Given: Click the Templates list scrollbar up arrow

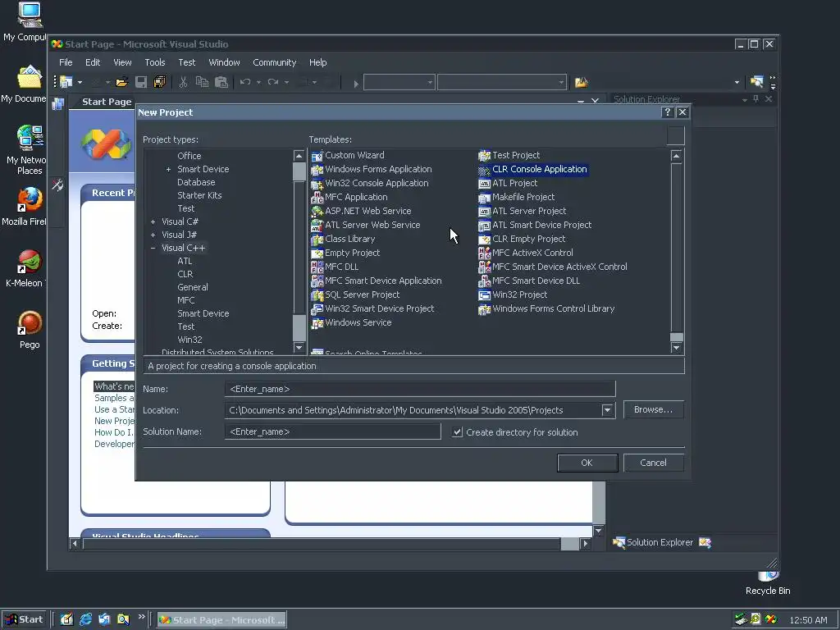Looking at the screenshot, I should (677, 156).
